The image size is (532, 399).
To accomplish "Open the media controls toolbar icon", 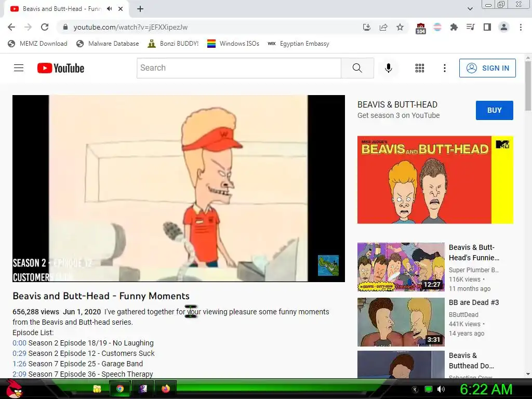I will tap(470, 27).
